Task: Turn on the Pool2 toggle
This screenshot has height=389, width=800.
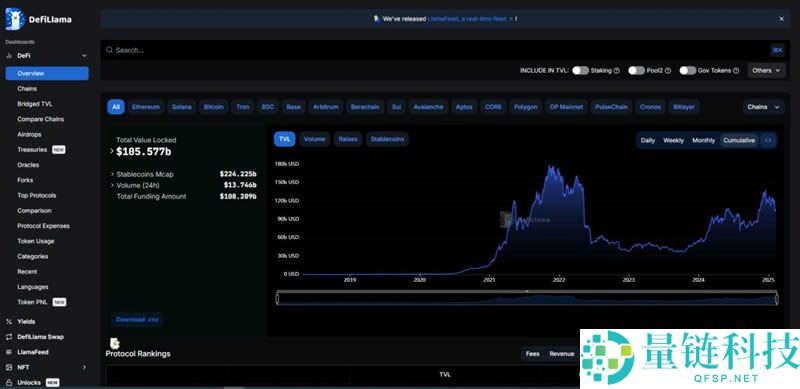Action: [636, 70]
